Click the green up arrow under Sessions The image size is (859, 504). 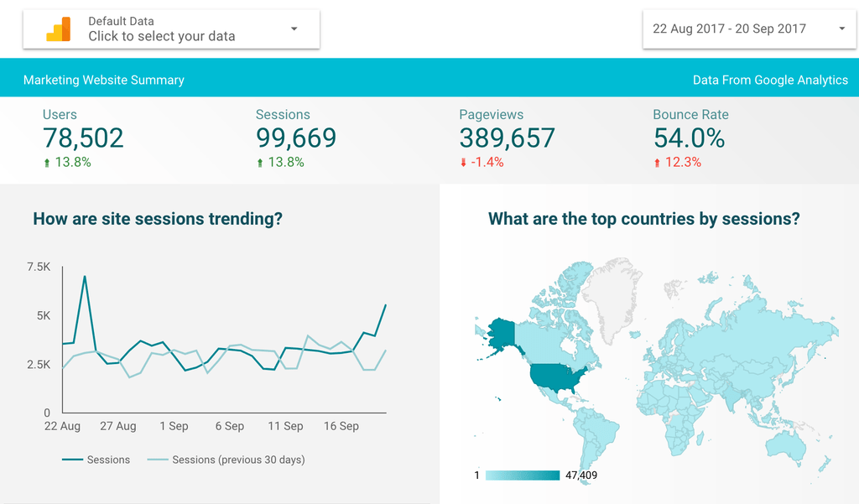click(x=260, y=163)
